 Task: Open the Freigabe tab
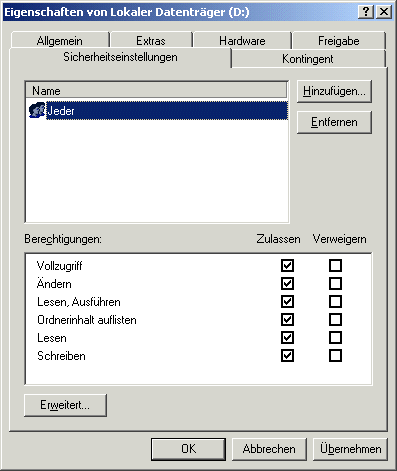tap(339, 41)
